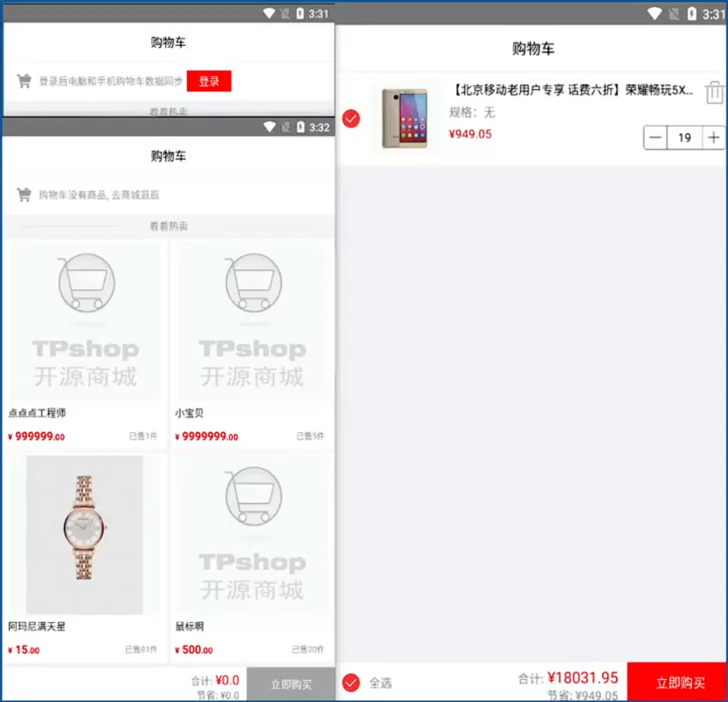Click the cart icon beside the login prompt
The height and width of the screenshot is (702, 728).
(24, 81)
